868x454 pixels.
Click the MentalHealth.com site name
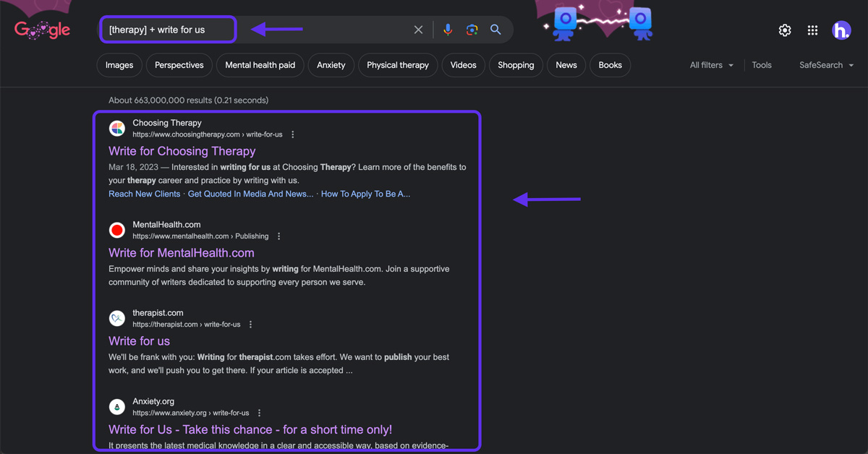[x=166, y=225]
